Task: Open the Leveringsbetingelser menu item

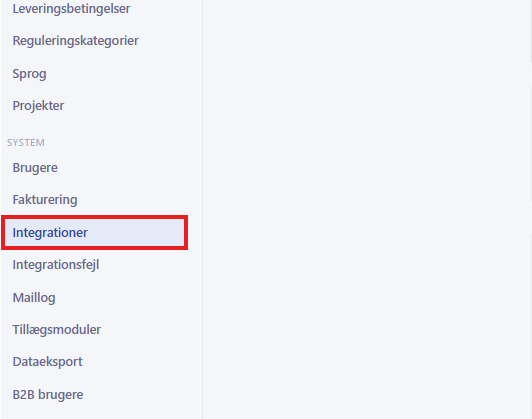Action: tap(71, 9)
